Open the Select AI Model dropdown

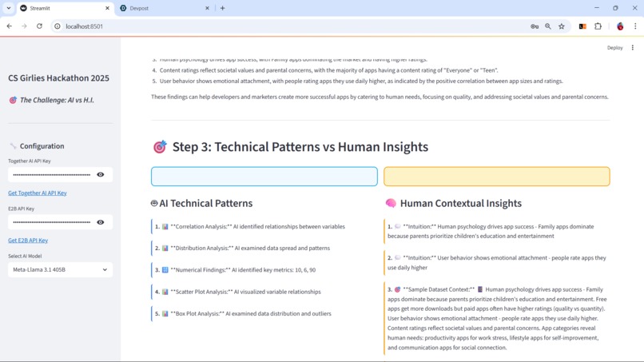coord(61,269)
